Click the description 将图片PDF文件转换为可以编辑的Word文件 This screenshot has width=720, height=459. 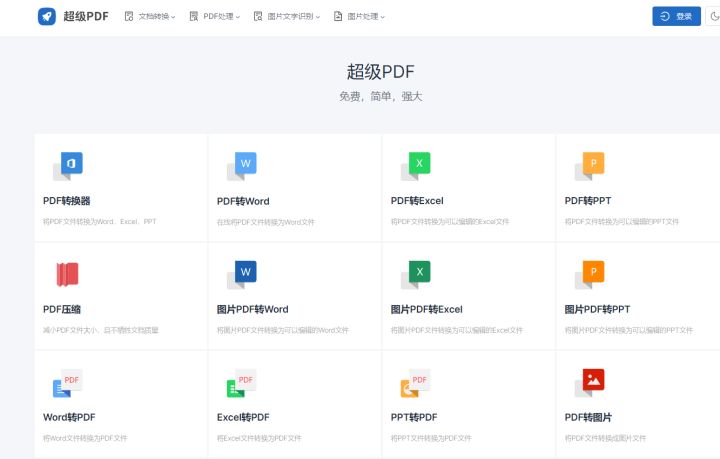pyautogui.click(x=282, y=330)
